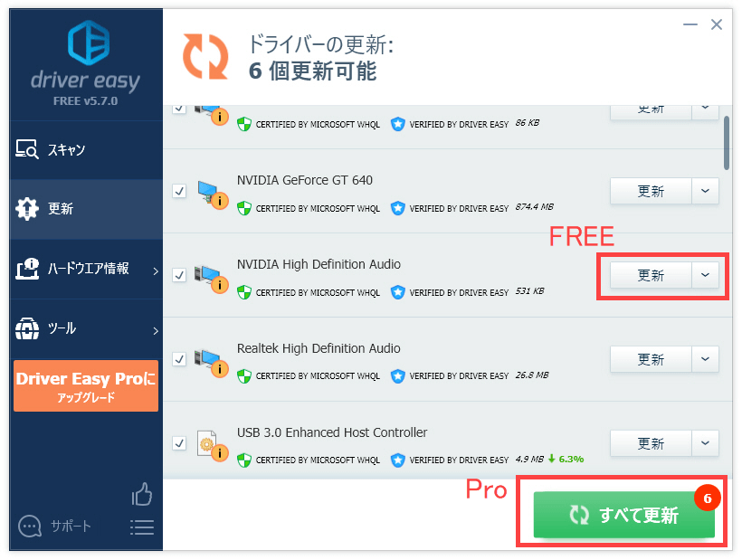Uncheck the NVIDIA GeForce GT 640 checkbox

179,191
